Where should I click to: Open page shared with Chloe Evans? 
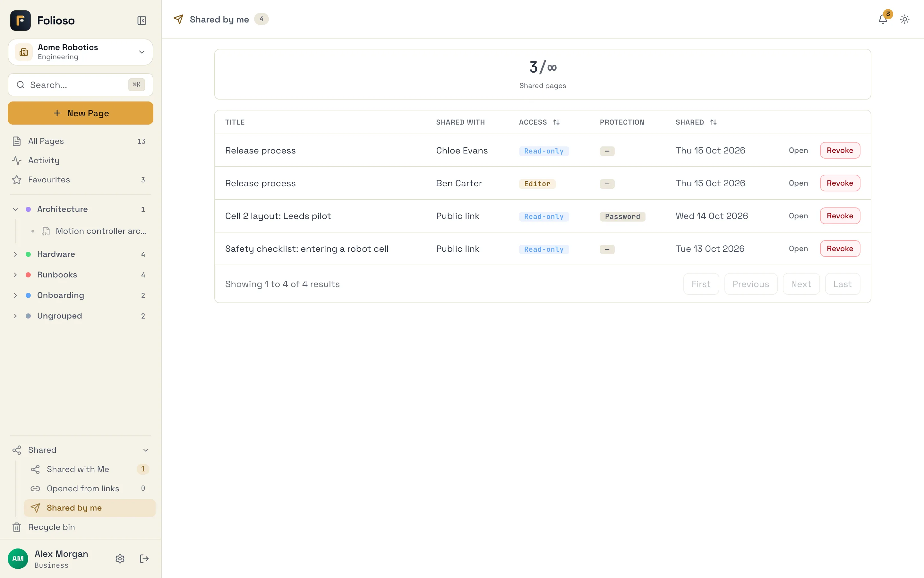click(x=798, y=150)
